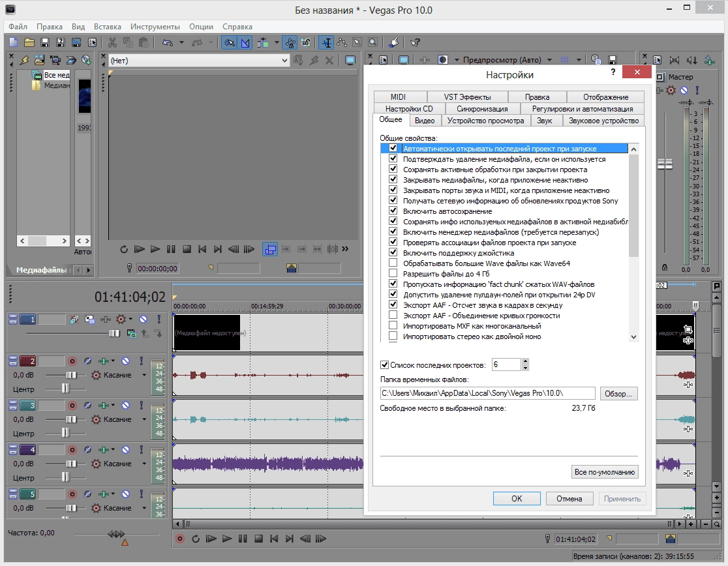Open a project using the folder icon

coord(29,42)
